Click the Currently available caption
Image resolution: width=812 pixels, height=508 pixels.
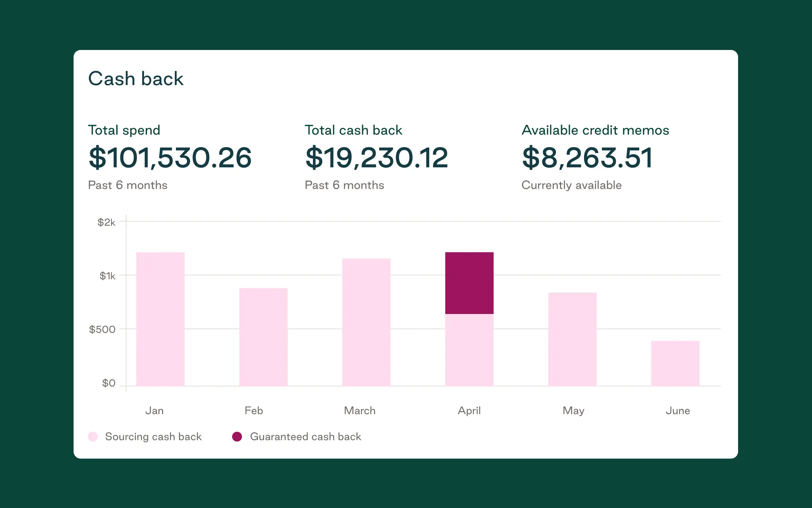point(572,185)
